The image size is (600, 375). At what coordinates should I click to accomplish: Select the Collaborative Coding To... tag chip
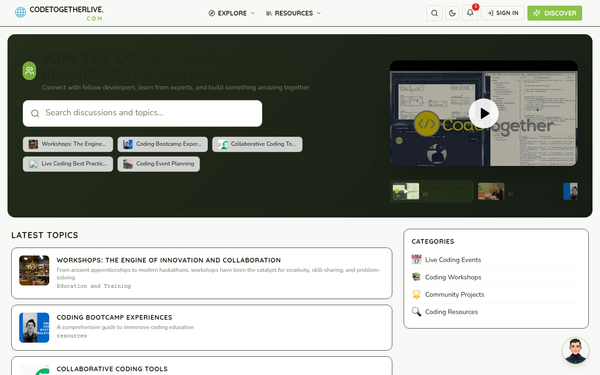257,144
